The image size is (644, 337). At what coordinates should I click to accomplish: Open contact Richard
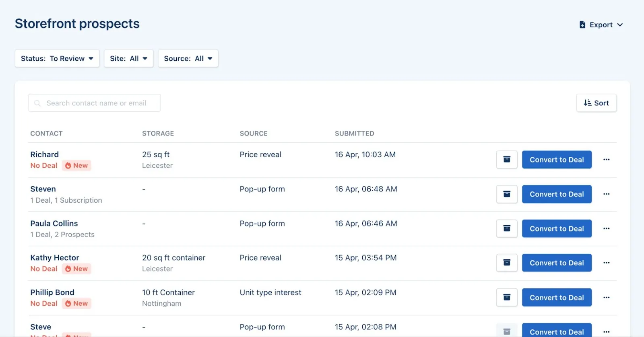45,154
